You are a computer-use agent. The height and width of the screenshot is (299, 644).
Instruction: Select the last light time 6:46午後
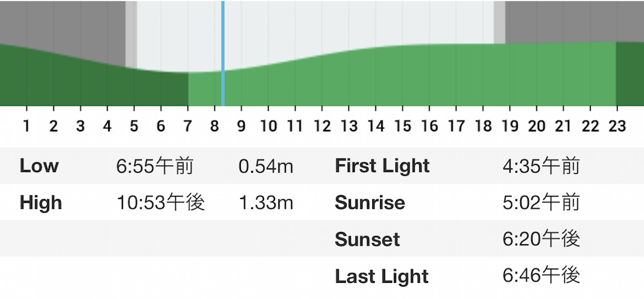pyautogui.click(x=541, y=277)
